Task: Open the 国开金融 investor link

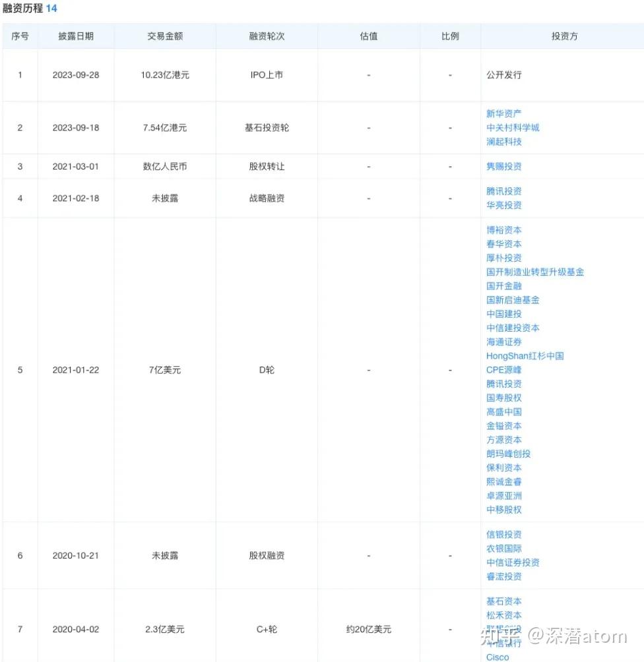Action: 503,286
